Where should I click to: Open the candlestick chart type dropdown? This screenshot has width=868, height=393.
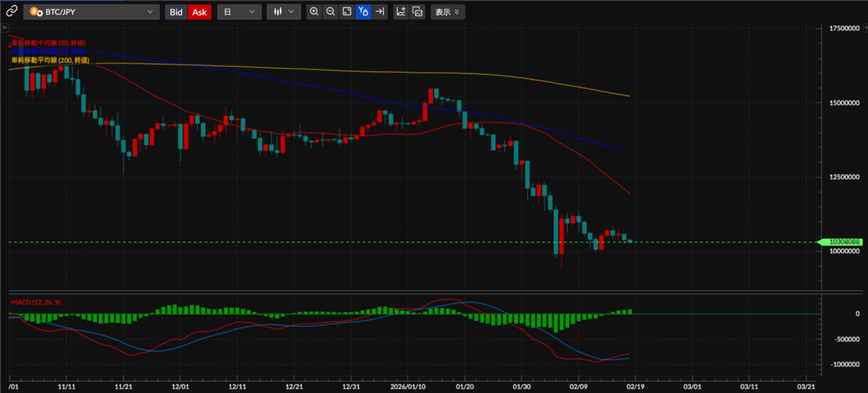click(284, 12)
